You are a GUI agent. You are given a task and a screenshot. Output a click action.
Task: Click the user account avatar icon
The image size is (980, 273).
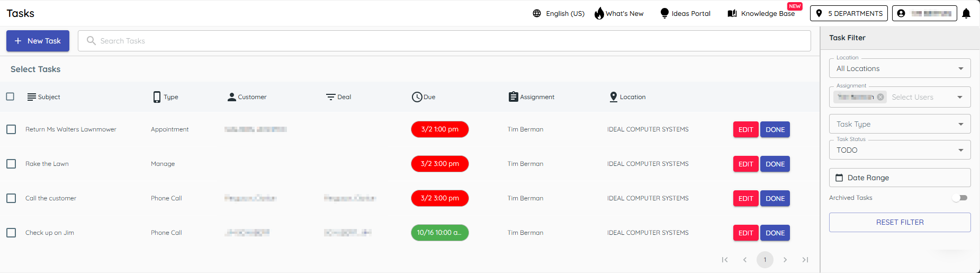pos(901,13)
